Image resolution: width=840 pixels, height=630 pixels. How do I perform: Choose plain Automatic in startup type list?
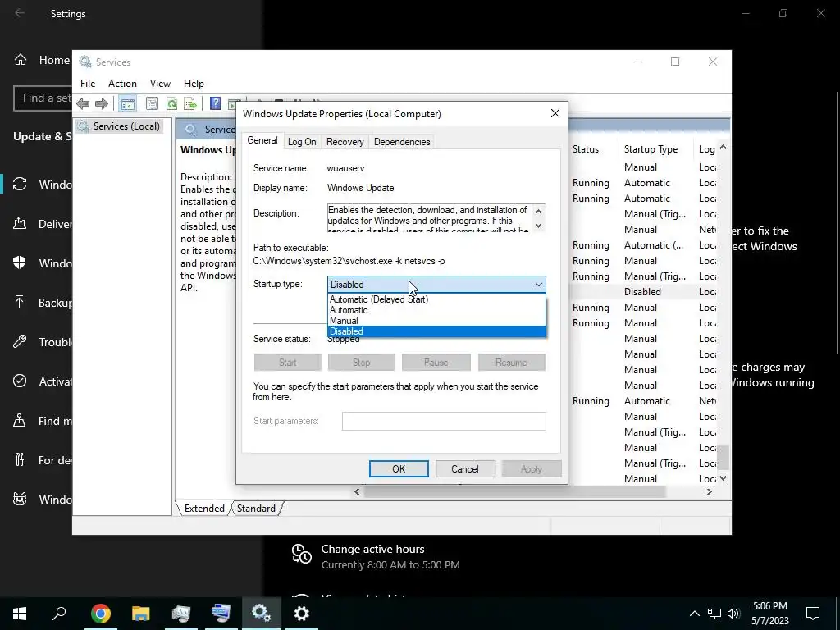click(436, 310)
